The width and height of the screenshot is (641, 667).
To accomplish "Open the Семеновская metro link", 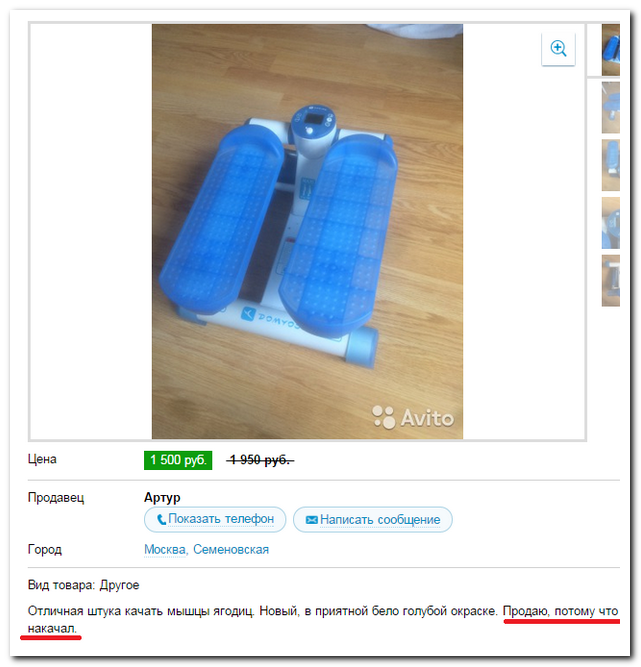I will pos(231,550).
